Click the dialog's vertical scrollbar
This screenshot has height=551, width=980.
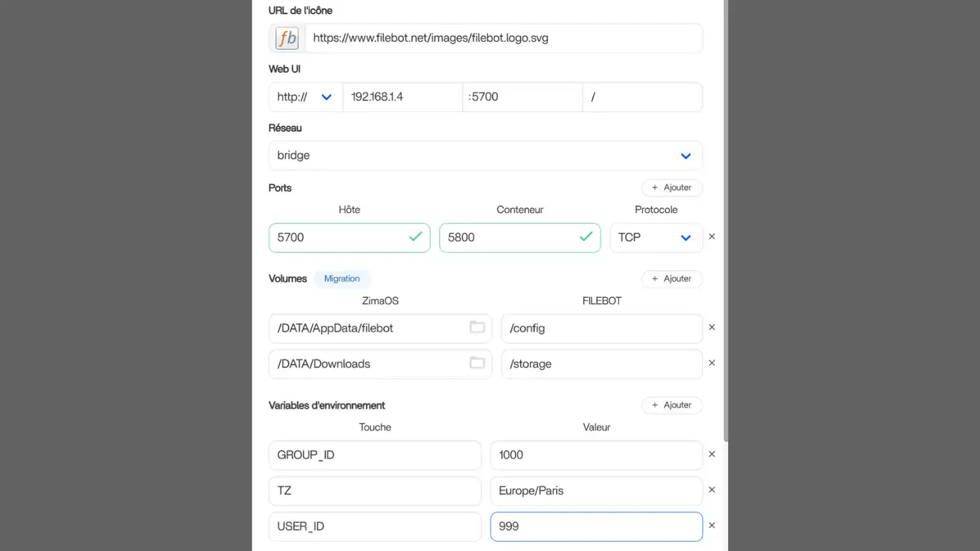725,215
